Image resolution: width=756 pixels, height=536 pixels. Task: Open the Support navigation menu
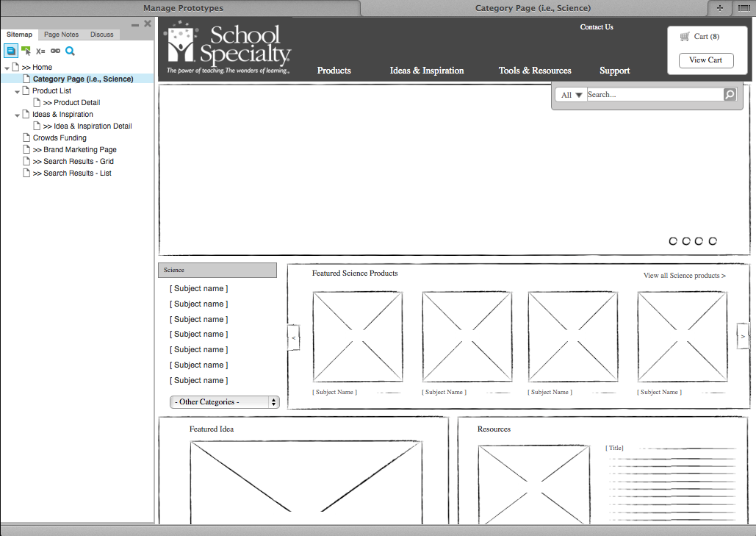[615, 71]
